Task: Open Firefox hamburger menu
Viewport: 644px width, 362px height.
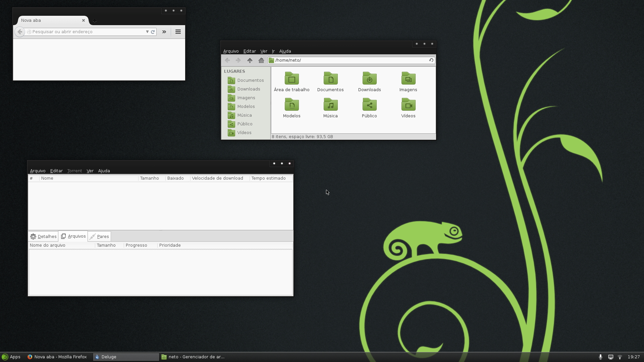Action: tap(178, 32)
